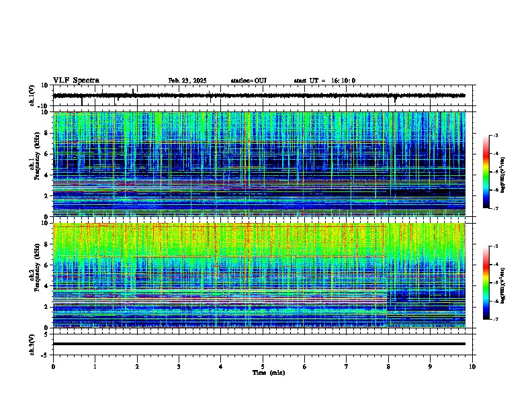Screen dimensions: 532x411
Task: Click the -3 label on ch.1 color bar
Action: tap(496, 135)
